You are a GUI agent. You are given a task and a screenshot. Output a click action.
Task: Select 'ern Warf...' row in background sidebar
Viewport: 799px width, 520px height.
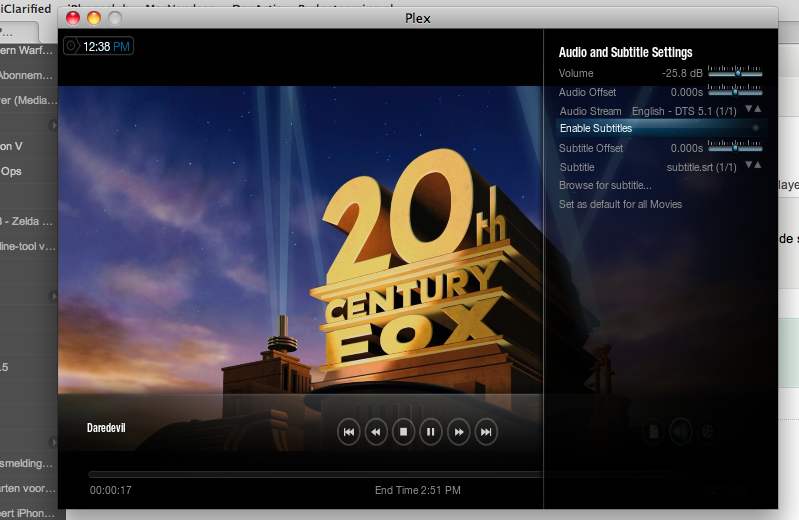coord(26,50)
